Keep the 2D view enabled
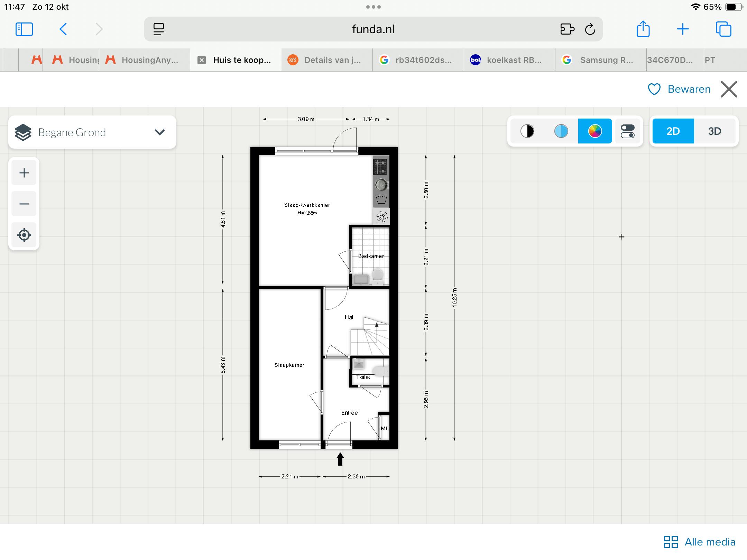 [x=673, y=131]
